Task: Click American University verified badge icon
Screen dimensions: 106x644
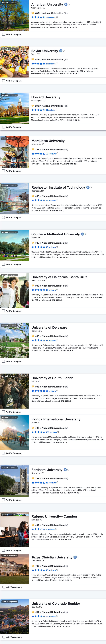Action: (x=66, y=4)
